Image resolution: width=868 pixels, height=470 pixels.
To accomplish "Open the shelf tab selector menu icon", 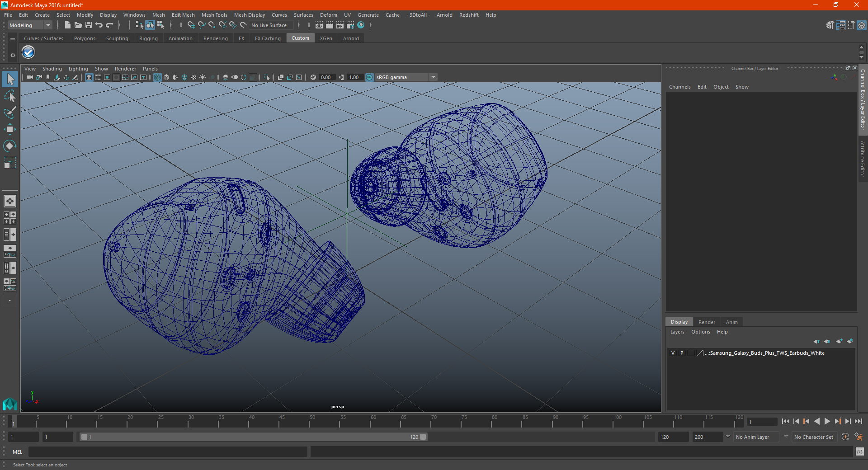I will [13, 39].
